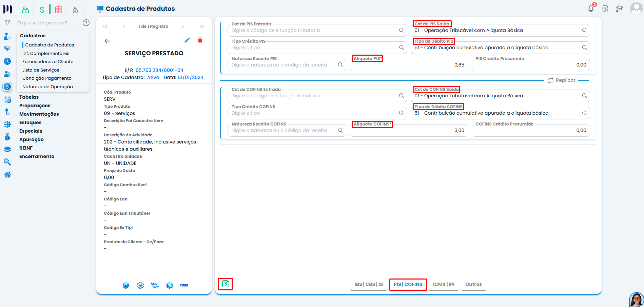Open Fornecedores e Cliente menu item

pyautogui.click(x=48, y=61)
